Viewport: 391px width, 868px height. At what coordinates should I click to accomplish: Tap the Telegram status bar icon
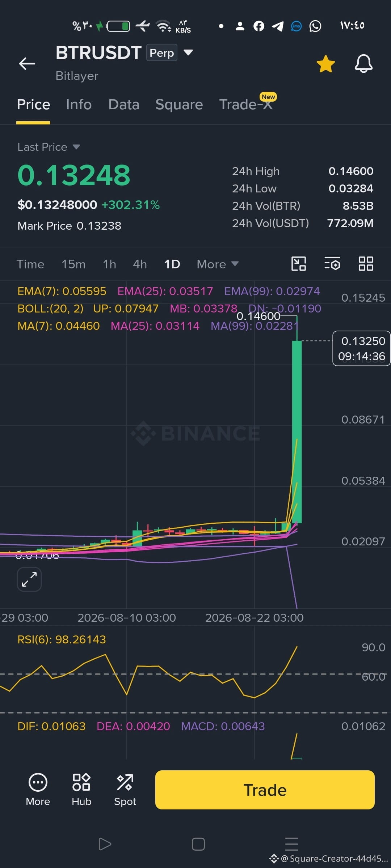[278, 26]
